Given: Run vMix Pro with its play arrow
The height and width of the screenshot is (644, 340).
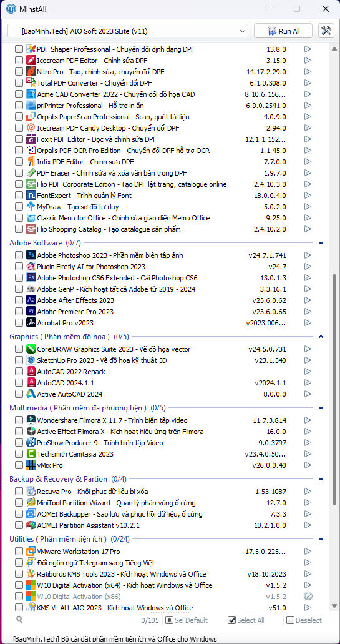Looking at the screenshot, I should [308, 465].
